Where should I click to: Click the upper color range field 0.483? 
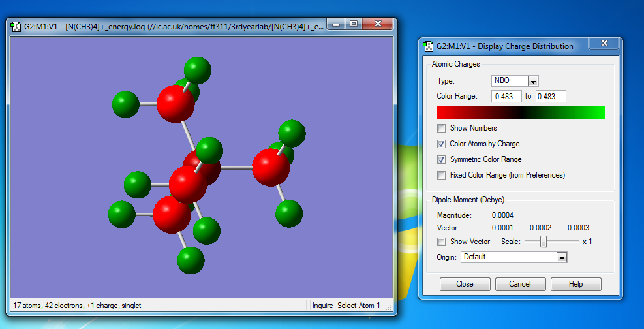point(551,97)
